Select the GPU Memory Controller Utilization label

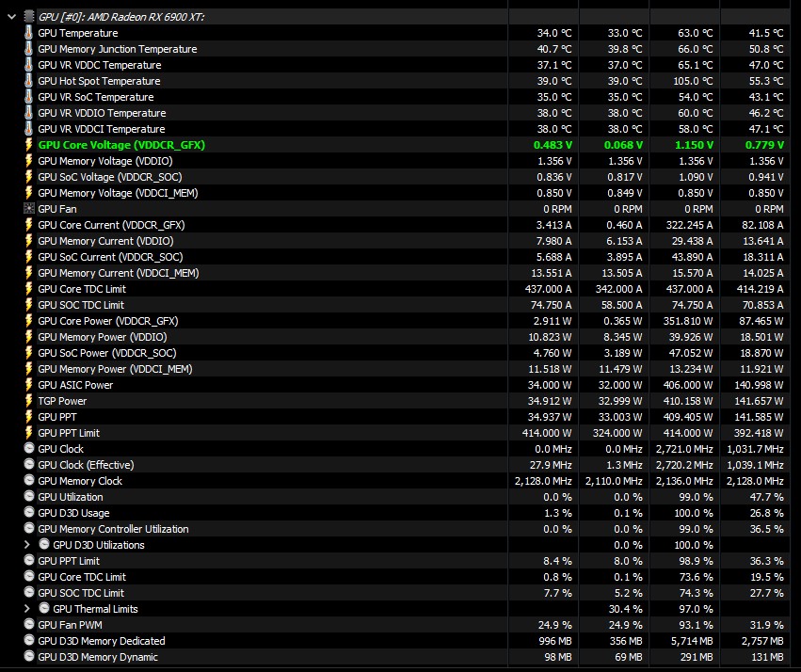pos(113,529)
